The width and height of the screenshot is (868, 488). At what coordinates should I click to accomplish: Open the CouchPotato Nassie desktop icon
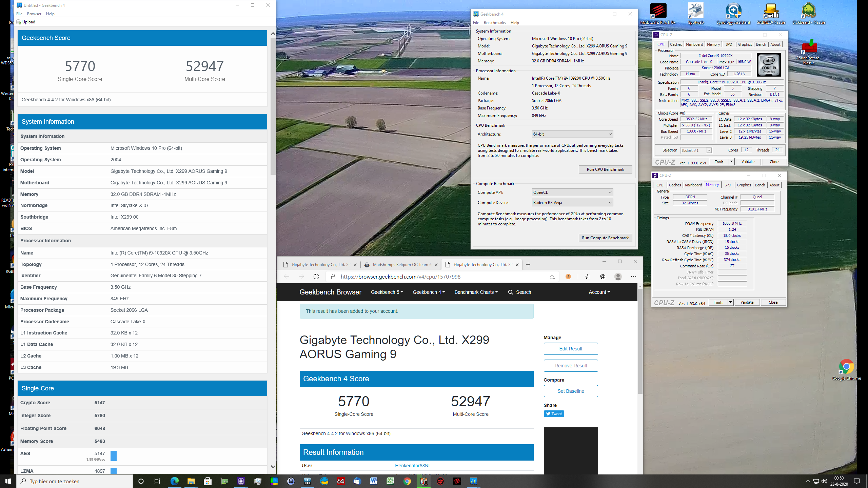(x=809, y=52)
